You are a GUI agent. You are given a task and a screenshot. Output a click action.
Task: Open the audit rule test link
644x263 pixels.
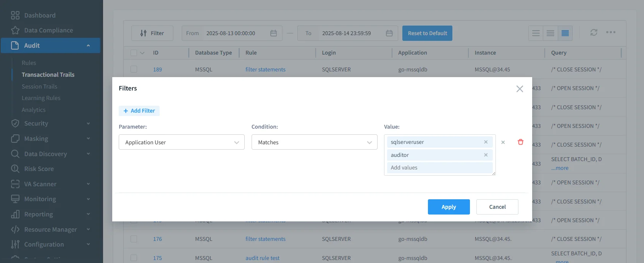point(262,258)
